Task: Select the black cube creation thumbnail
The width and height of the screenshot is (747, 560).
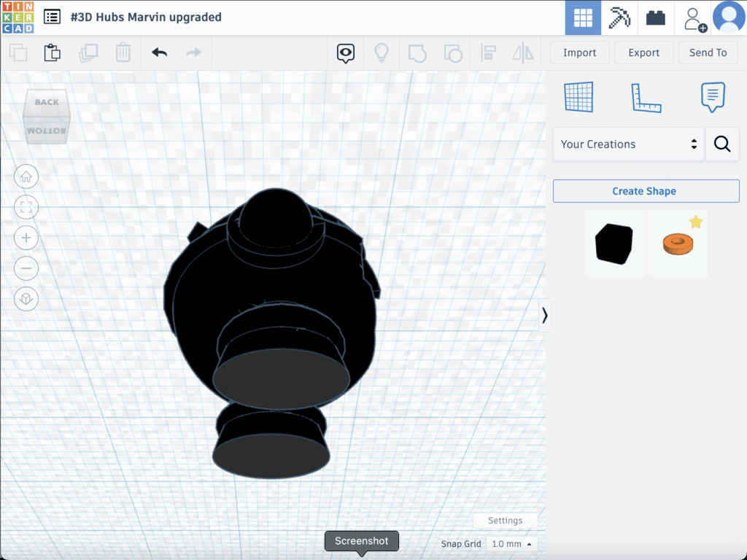Action: 614,244
